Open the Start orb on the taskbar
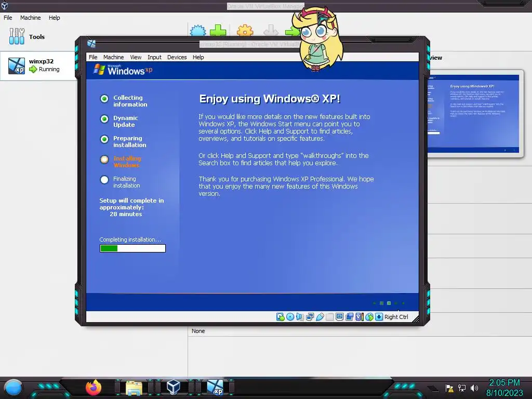532x399 pixels. click(x=14, y=388)
